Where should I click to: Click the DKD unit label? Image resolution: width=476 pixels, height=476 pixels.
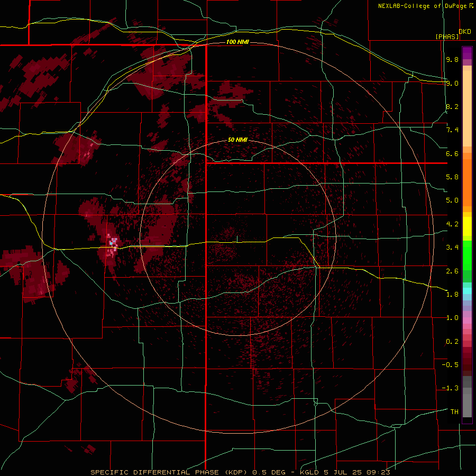[465, 32]
